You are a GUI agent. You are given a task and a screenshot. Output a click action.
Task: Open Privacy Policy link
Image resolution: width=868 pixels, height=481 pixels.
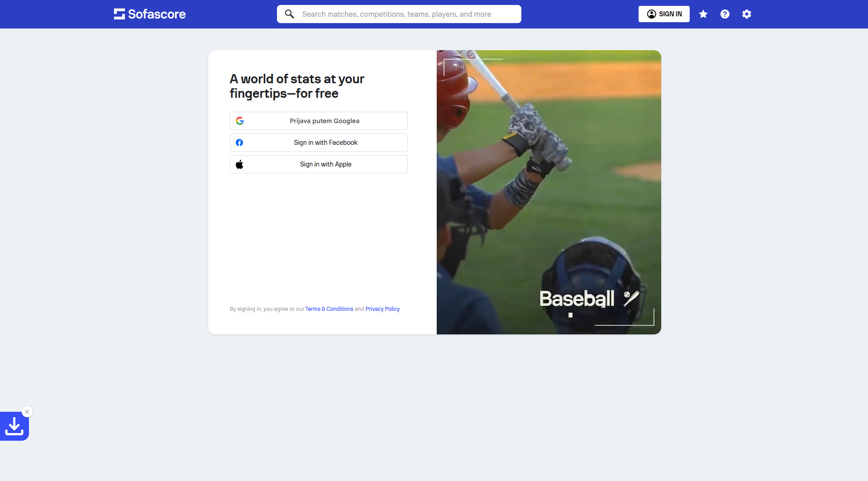point(382,309)
